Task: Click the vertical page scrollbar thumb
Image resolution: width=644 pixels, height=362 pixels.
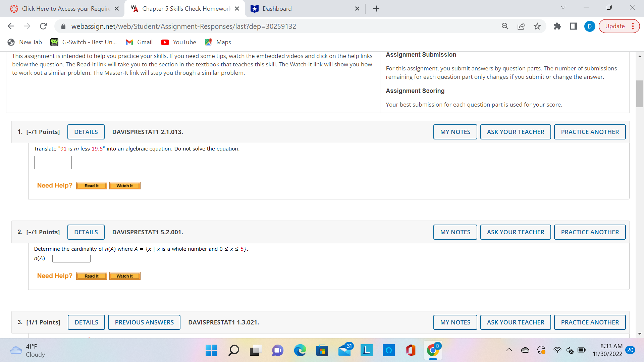Action: [640, 94]
